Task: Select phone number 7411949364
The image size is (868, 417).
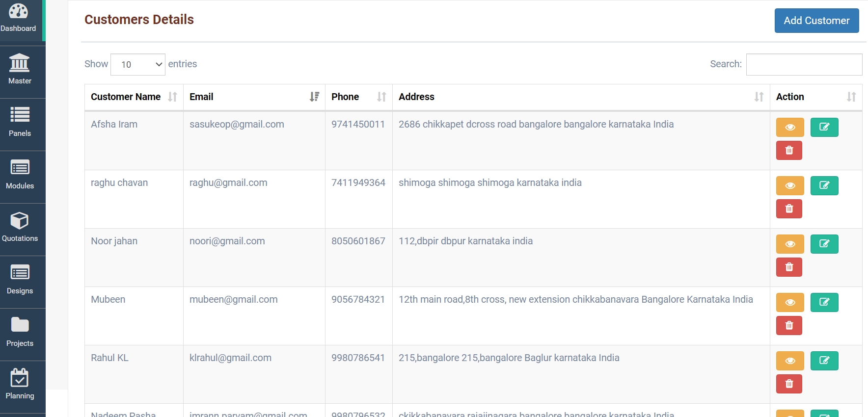Action: pyautogui.click(x=358, y=183)
